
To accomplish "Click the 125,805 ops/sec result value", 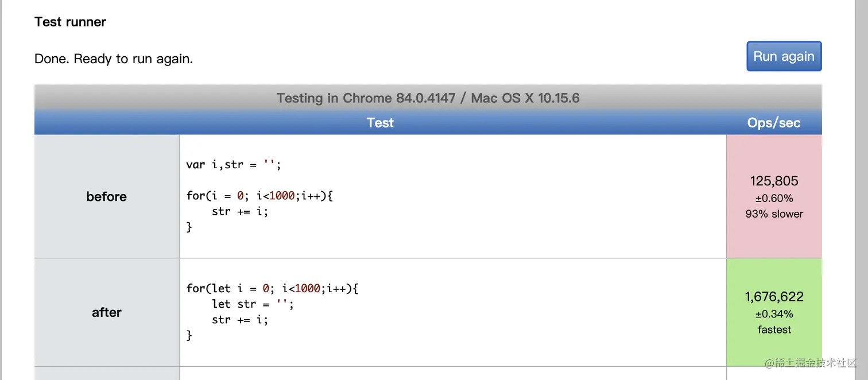I will (774, 181).
